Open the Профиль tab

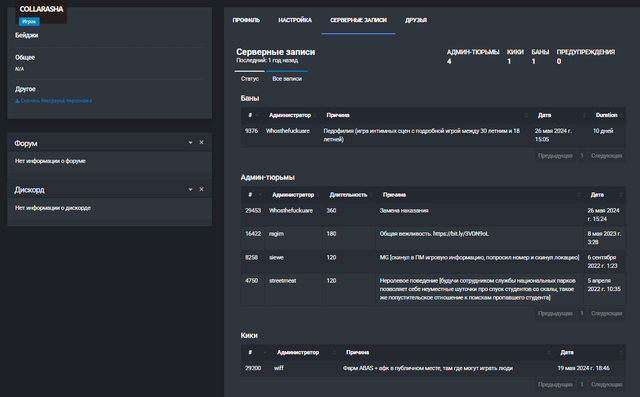[246, 20]
